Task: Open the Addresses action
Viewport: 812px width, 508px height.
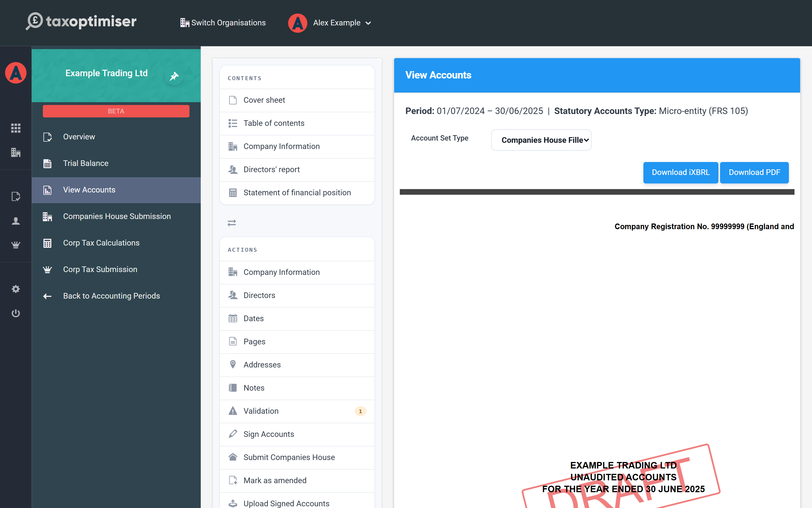Action: 297,365
